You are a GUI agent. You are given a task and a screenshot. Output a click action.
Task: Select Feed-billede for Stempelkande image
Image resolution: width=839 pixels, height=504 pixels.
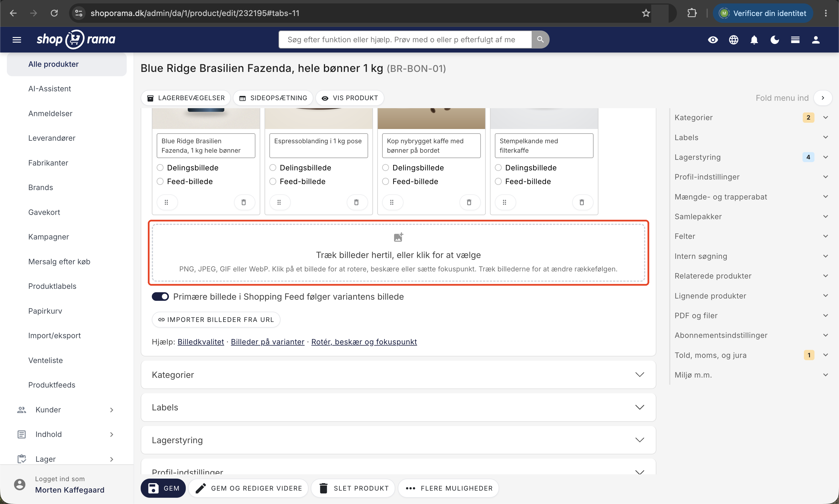[x=499, y=181]
